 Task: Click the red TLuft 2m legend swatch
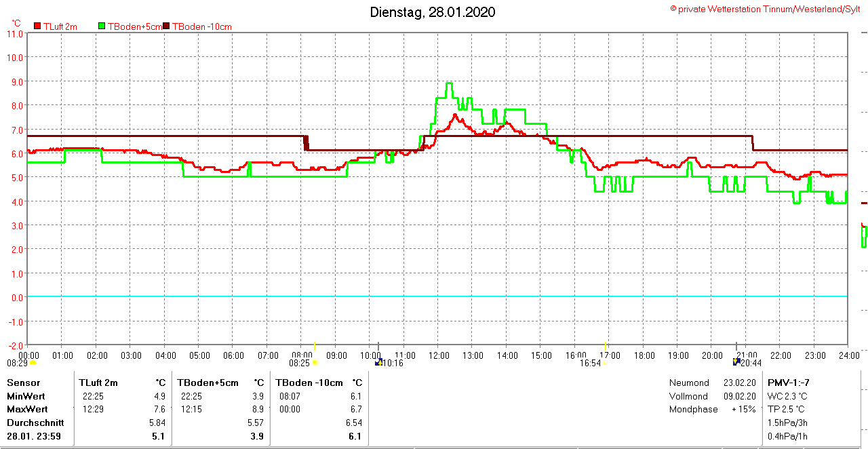[x=37, y=26]
